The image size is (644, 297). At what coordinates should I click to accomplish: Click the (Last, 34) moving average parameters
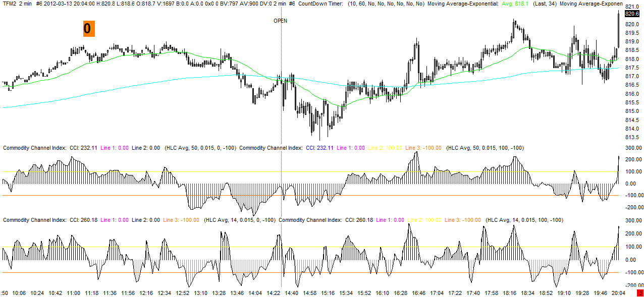point(544,4)
